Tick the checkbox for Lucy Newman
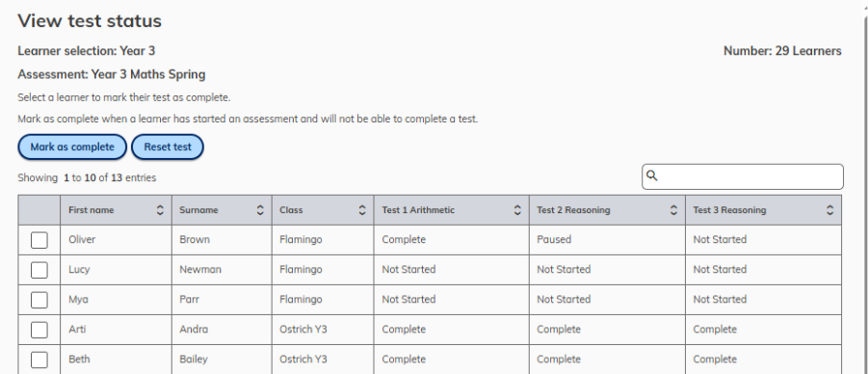This screenshot has height=374, width=868. click(39, 270)
